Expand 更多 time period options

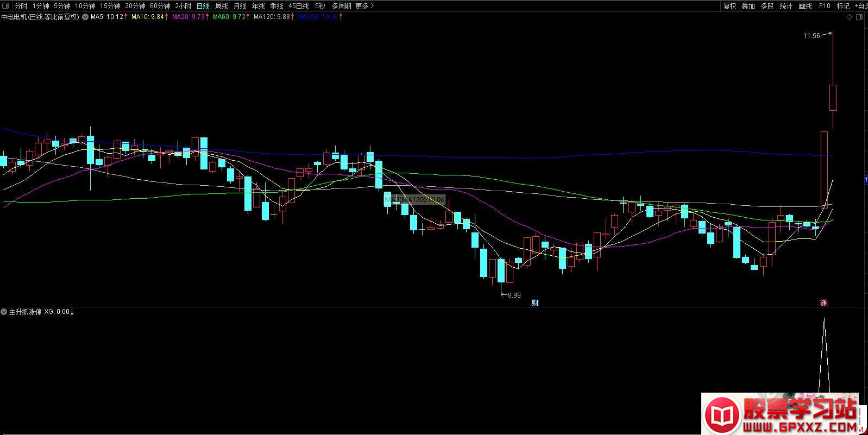click(x=364, y=6)
